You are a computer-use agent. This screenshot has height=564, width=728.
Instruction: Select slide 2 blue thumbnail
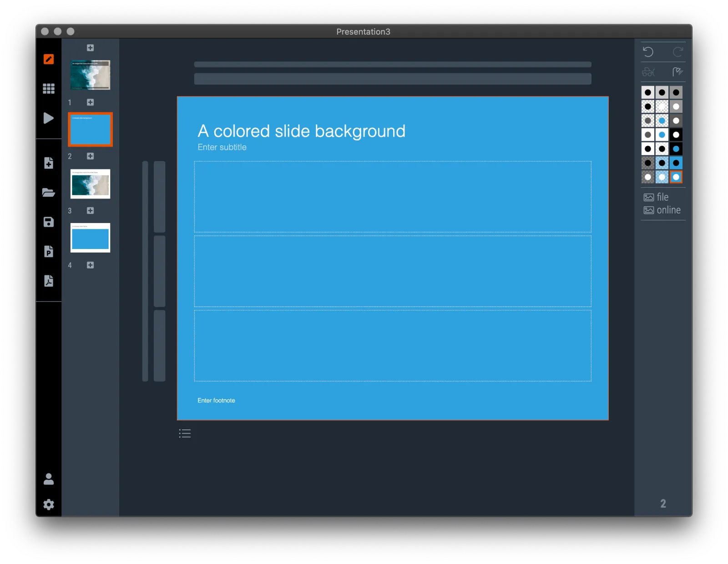click(90, 129)
